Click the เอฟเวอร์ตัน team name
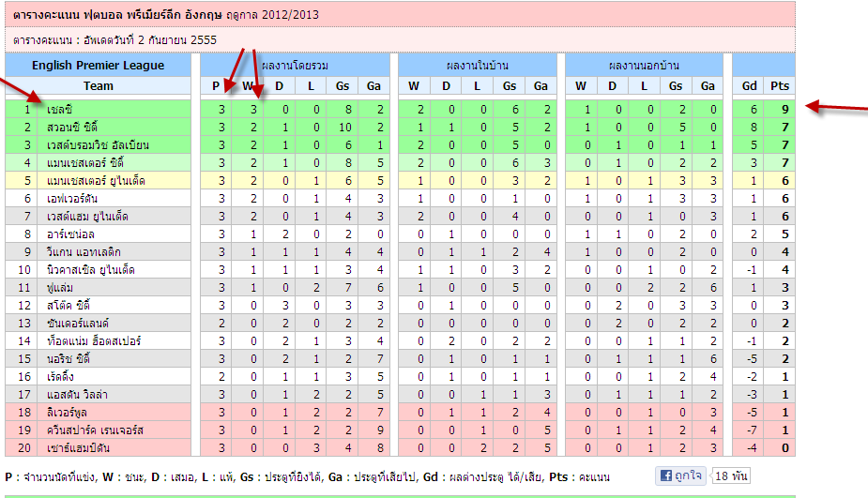Image resolution: width=868 pixels, height=498 pixels. pyautogui.click(x=72, y=199)
